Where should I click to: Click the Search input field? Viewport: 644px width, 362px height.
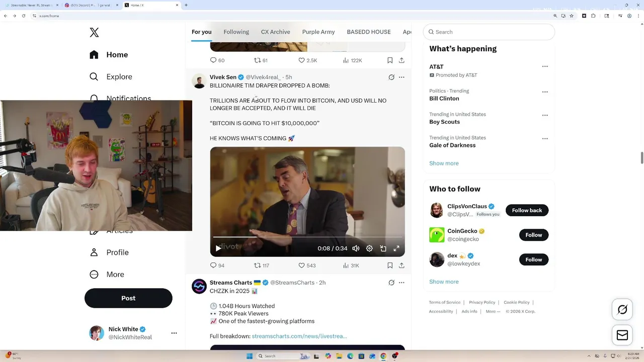[x=489, y=32]
